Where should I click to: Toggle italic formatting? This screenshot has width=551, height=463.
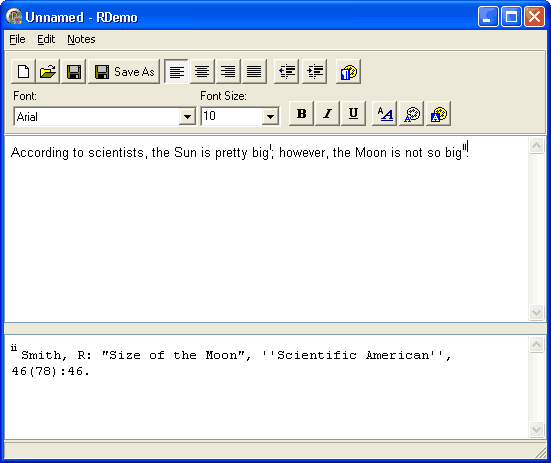pyautogui.click(x=328, y=113)
